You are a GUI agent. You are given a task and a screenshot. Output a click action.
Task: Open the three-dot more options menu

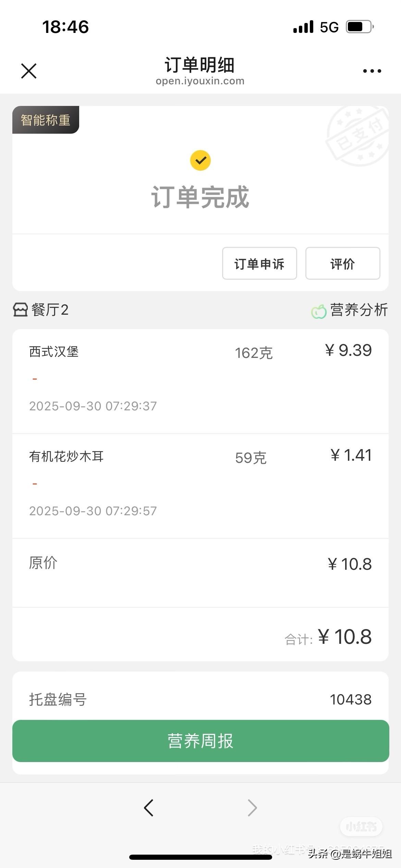pyautogui.click(x=372, y=71)
